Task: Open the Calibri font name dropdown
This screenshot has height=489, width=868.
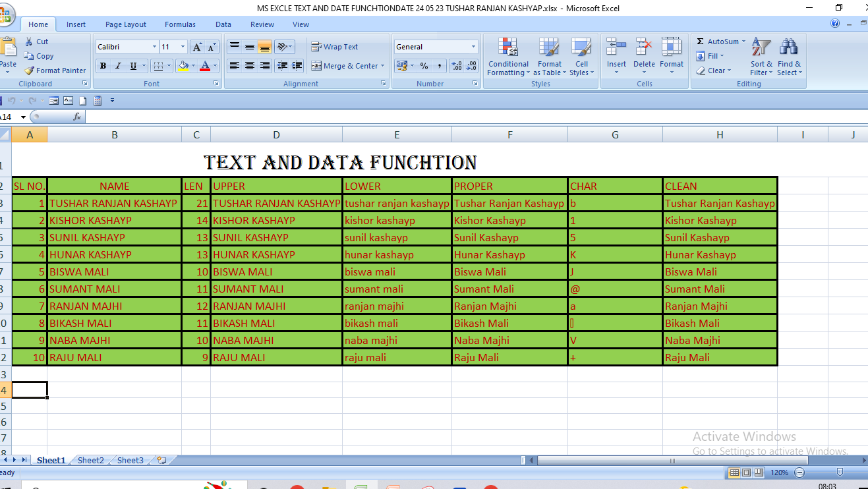Action: [x=155, y=47]
